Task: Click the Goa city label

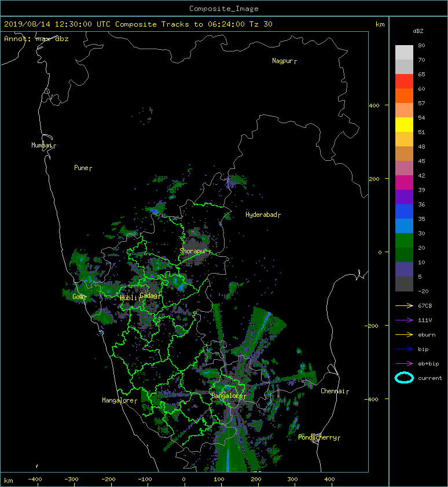Action: click(x=78, y=297)
